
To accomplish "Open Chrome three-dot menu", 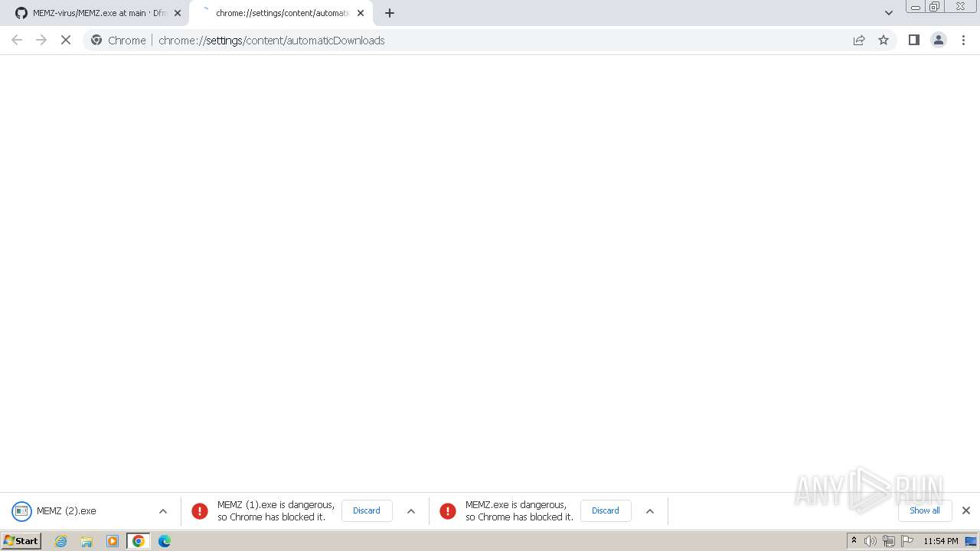I will (964, 40).
